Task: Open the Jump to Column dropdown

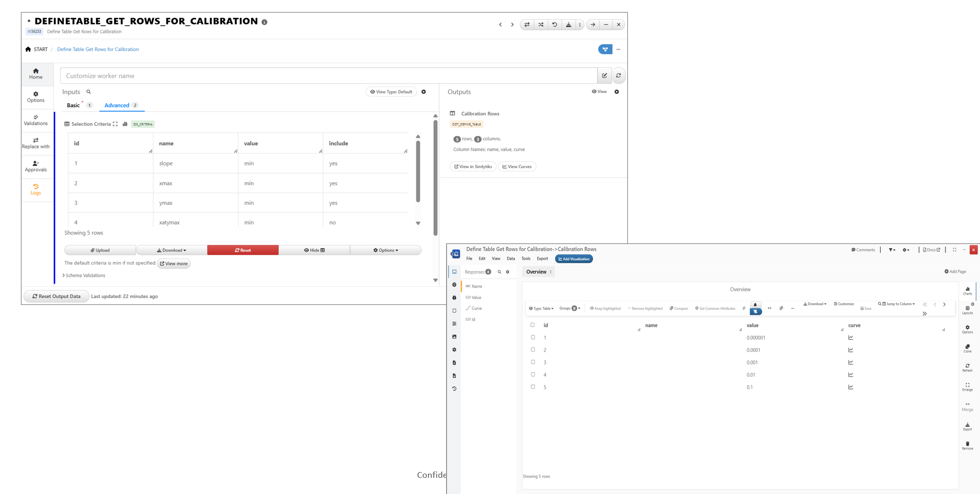Action: (896, 304)
